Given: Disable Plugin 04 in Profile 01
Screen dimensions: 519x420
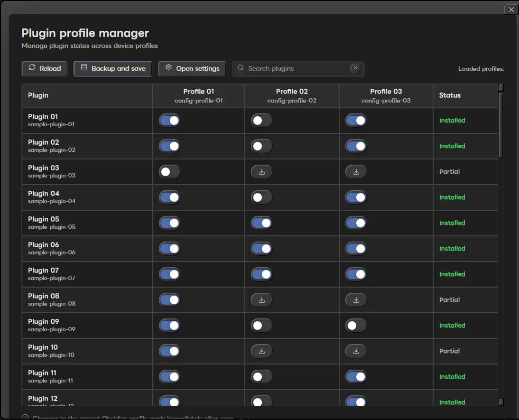Looking at the screenshot, I should [x=169, y=197].
